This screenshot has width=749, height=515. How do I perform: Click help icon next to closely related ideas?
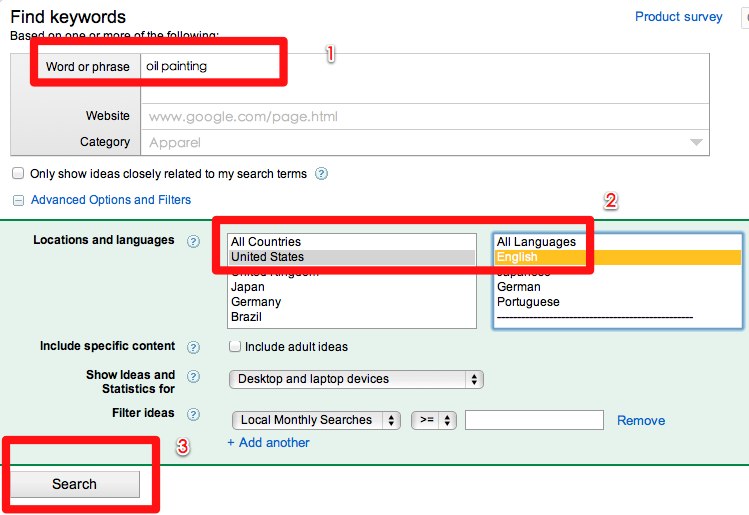pos(322,173)
